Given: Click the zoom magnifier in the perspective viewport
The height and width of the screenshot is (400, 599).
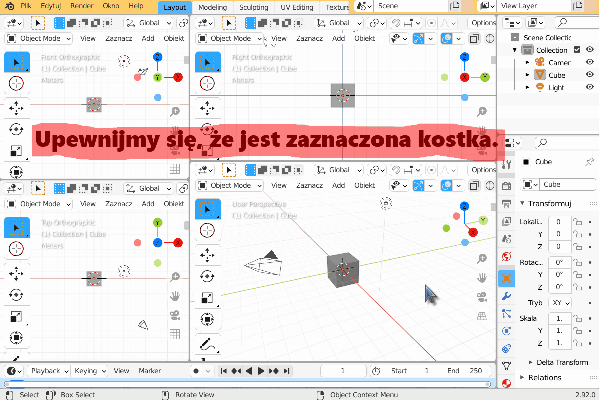Looking at the screenshot, I should click(x=482, y=259).
